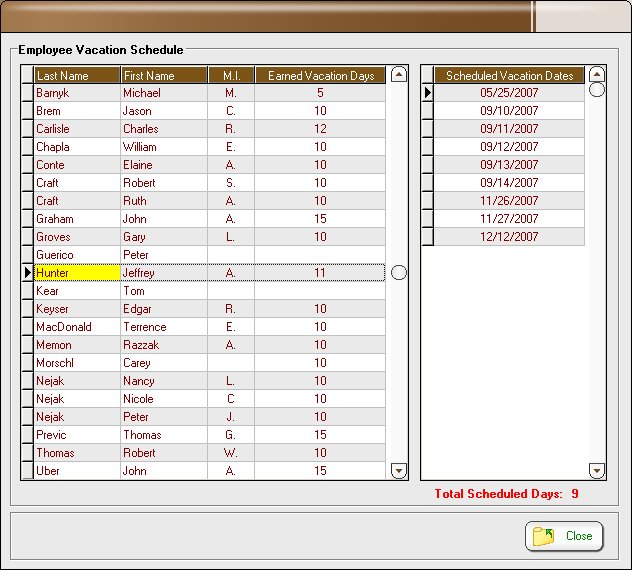Click Scheduled Vacation Dates column header

tap(509, 75)
